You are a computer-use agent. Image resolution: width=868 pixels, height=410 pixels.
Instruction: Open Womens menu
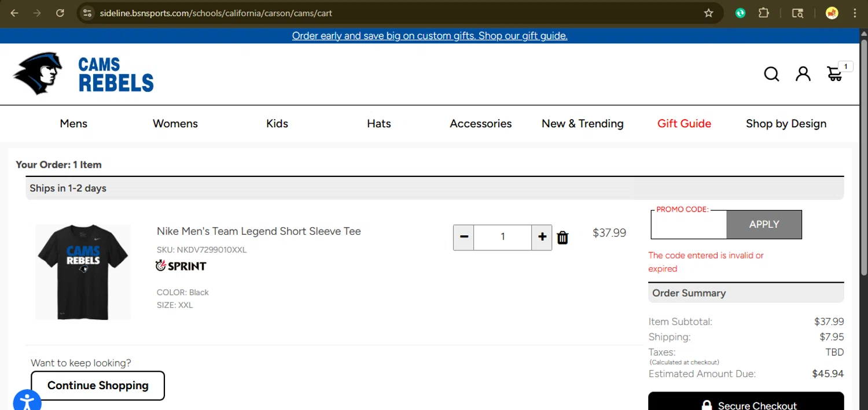[x=175, y=123]
